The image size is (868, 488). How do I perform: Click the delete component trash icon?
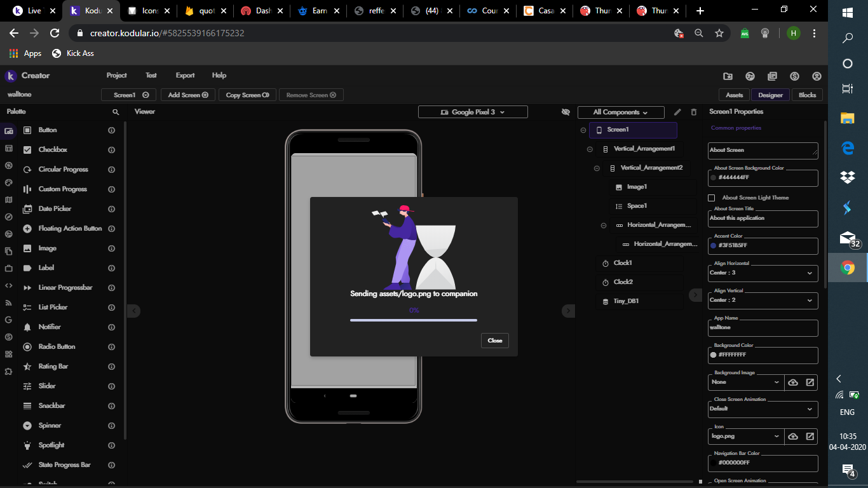(694, 112)
